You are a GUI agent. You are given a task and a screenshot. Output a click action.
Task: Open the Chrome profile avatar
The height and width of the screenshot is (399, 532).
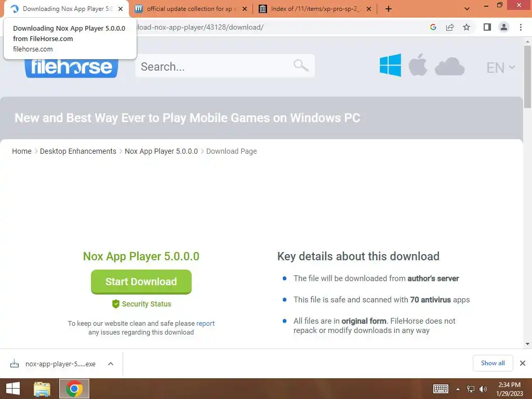point(504,27)
